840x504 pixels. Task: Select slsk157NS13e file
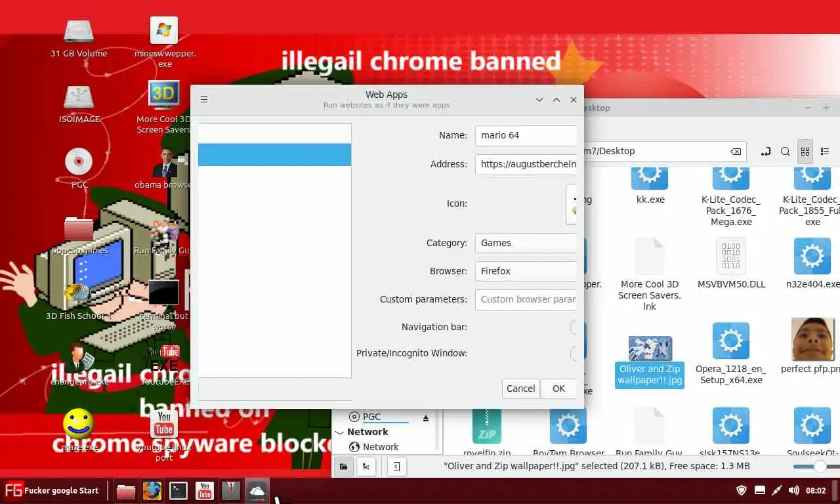[x=730, y=432]
